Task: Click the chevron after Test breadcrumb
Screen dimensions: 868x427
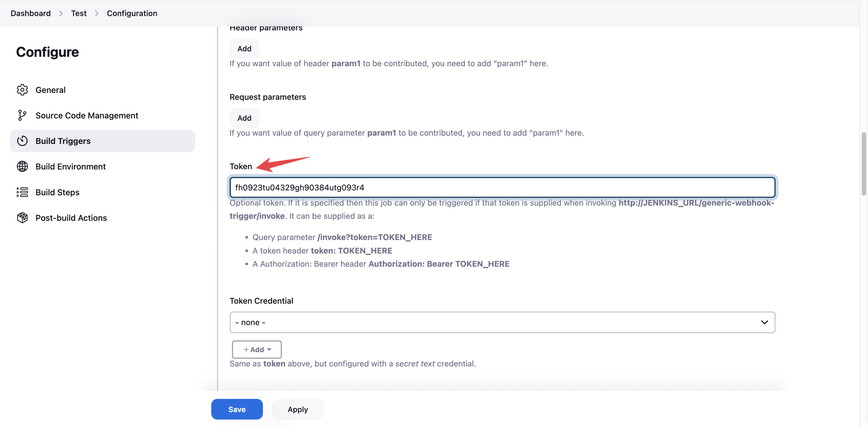Action: pos(97,13)
